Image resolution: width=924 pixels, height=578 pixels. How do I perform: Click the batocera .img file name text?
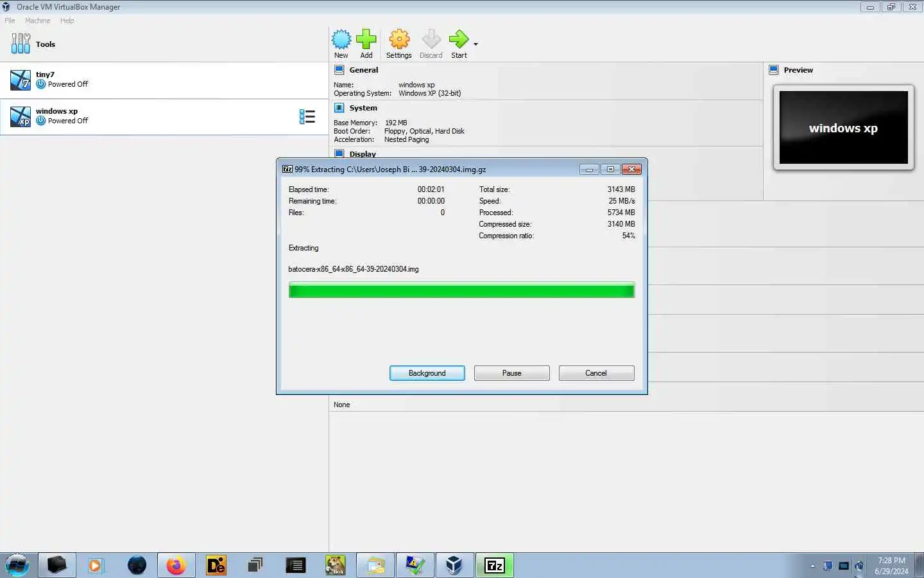(354, 269)
